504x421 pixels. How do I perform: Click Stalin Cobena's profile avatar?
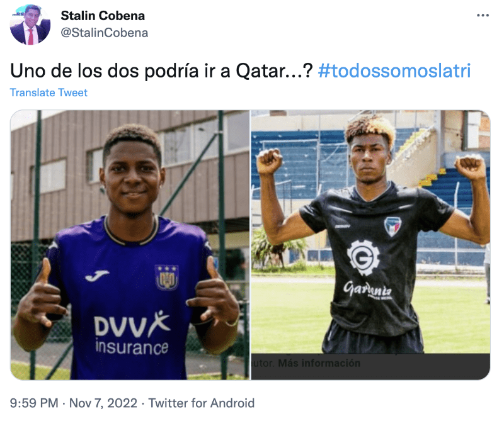30,25
